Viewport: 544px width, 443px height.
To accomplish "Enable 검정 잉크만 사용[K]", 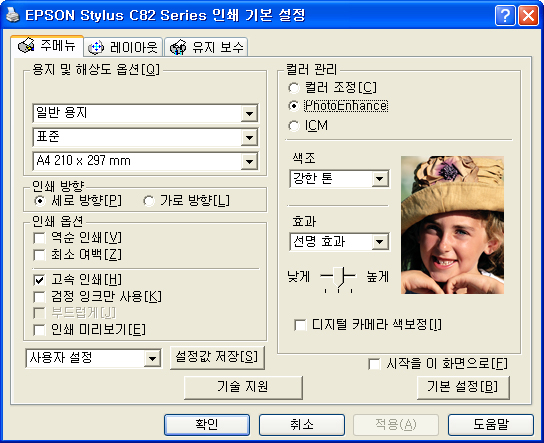I will 39,297.
